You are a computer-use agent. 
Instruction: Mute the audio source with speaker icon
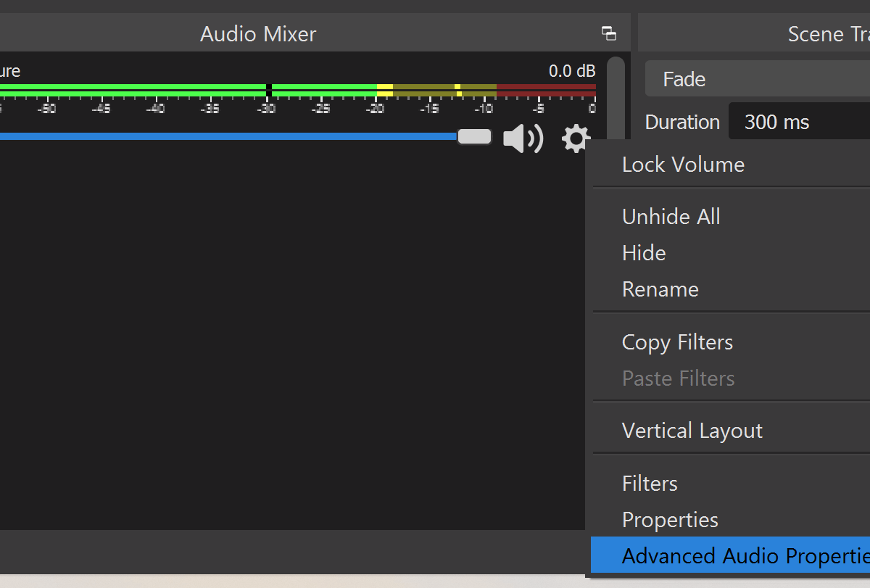pyautogui.click(x=523, y=138)
